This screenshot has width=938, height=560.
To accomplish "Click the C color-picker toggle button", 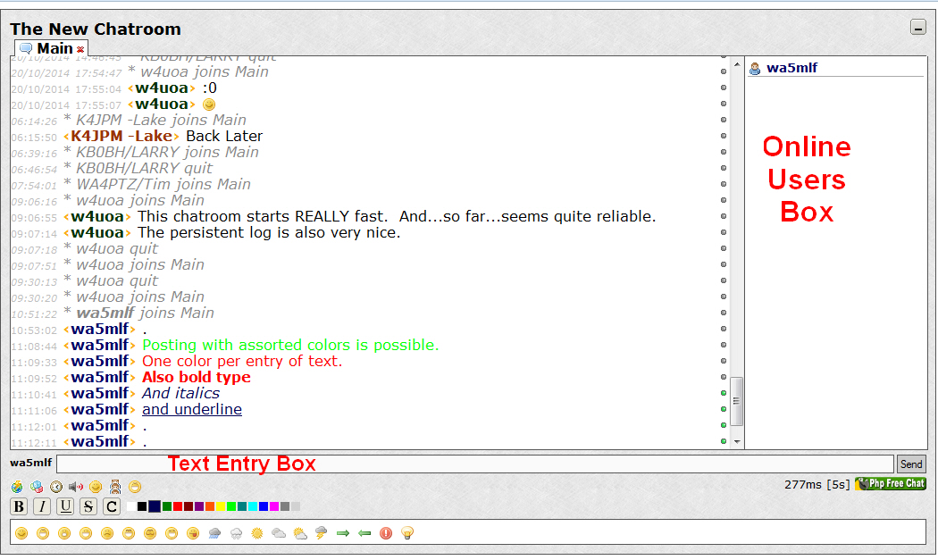I will pyautogui.click(x=112, y=506).
